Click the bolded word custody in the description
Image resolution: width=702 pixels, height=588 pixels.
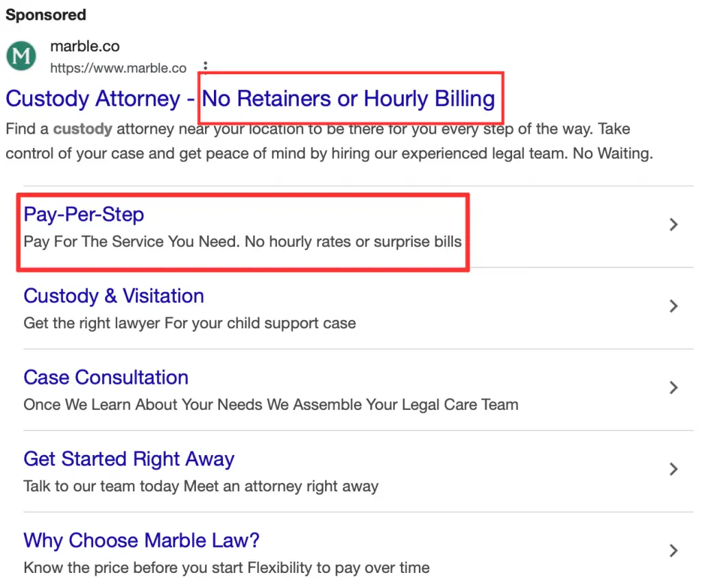coord(82,129)
